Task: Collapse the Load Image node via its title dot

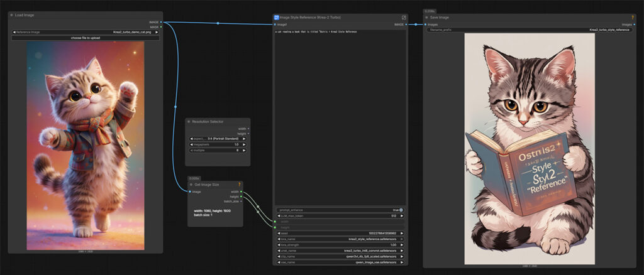Action: [11, 15]
